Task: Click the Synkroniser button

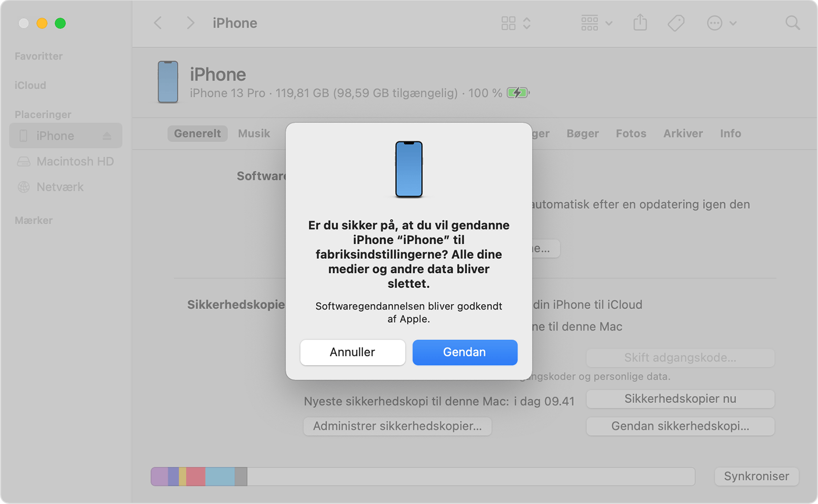Action: (756, 476)
